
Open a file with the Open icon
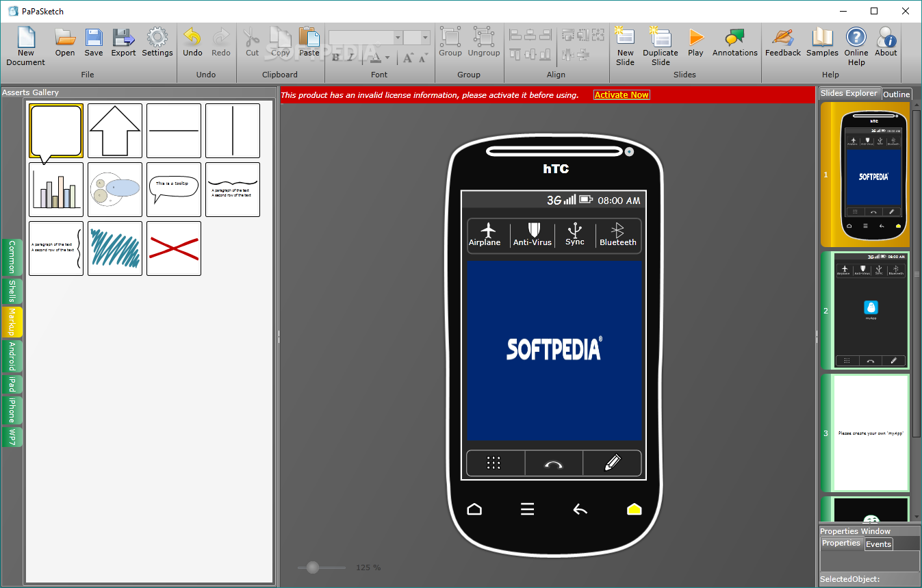click(65, 42)
